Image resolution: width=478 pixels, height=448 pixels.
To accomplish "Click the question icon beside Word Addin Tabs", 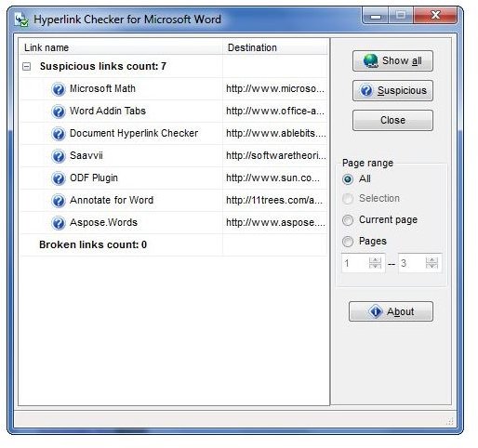I will pyautogui.click(x=59, y=112).
